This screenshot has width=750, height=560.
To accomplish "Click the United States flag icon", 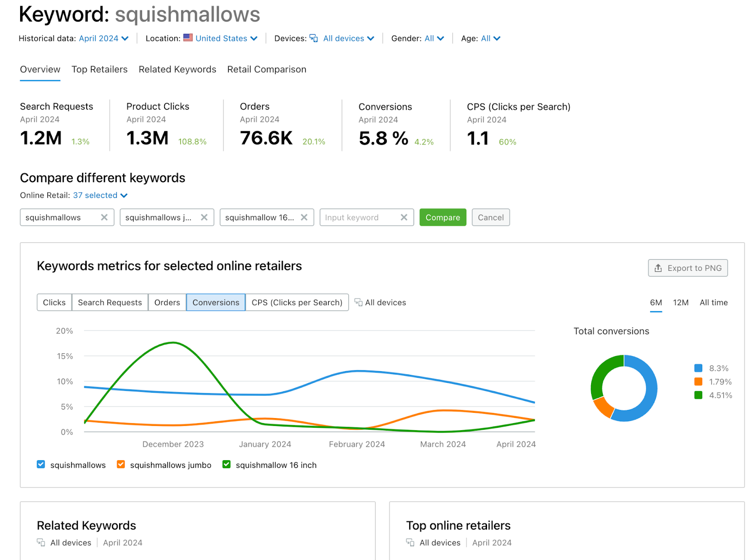I will (188, 38).
